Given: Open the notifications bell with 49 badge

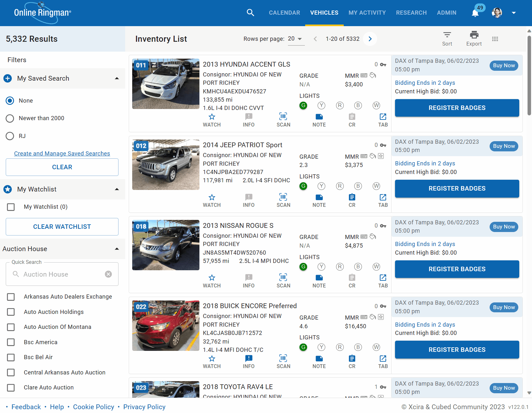Looking at the screenshot, I should click(x=475, y=13).
